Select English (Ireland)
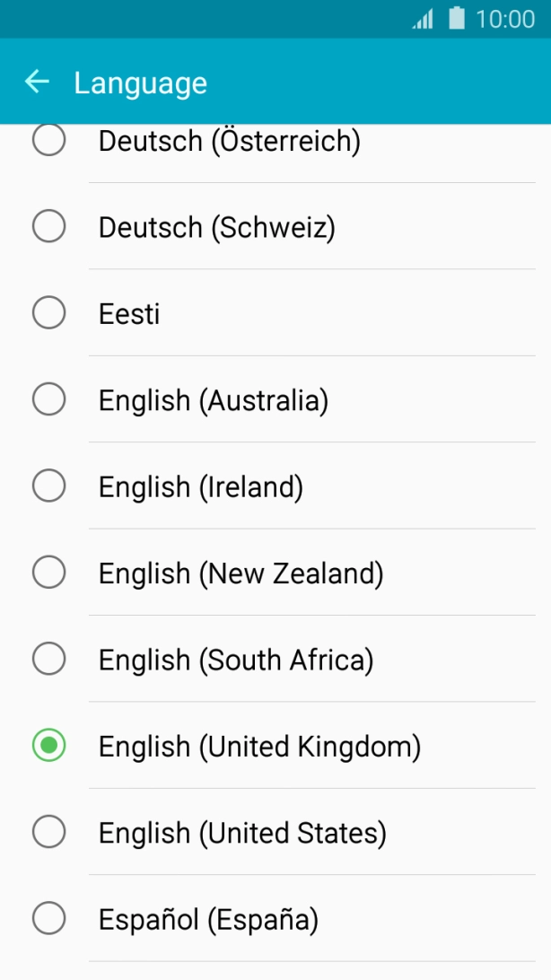The height and width of the screenshot is (980, 551). (x=49, y=486)
